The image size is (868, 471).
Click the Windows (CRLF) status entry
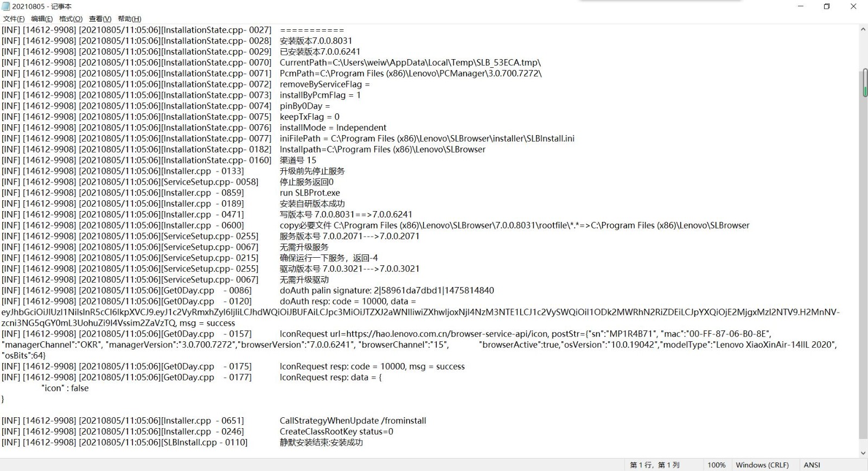tap(762, 465)
